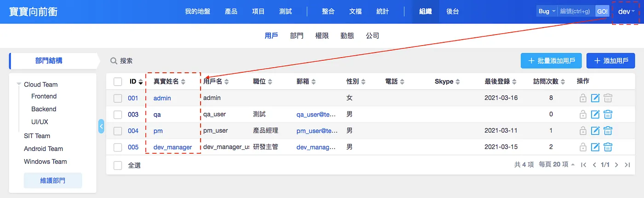This screenshot has width=644, height=198.
Task: Click GO! button
Action: click(x=602, y=11)
